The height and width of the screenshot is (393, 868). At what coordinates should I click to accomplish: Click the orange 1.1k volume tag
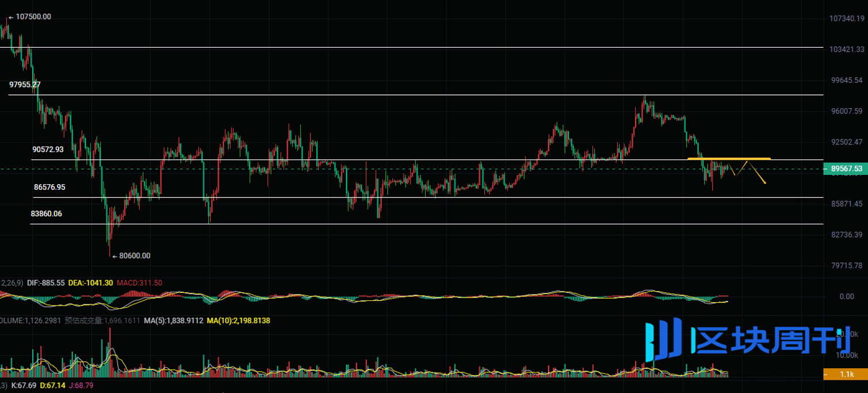point(845,374)
